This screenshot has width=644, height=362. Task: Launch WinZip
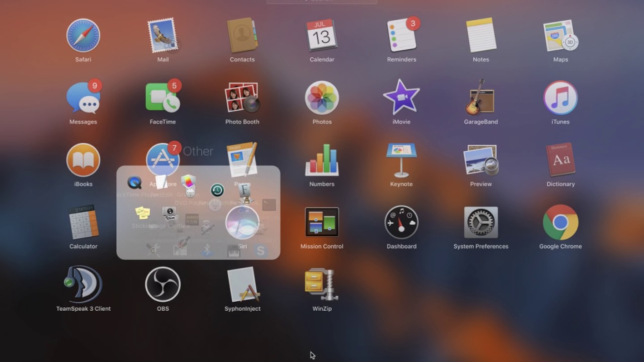322,285
